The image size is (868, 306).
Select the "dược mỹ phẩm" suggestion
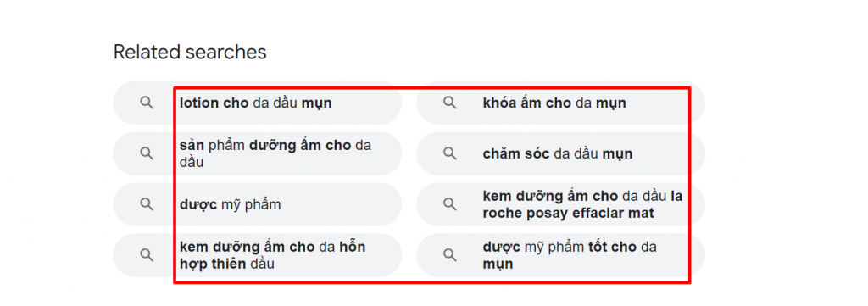pos(258,205)
